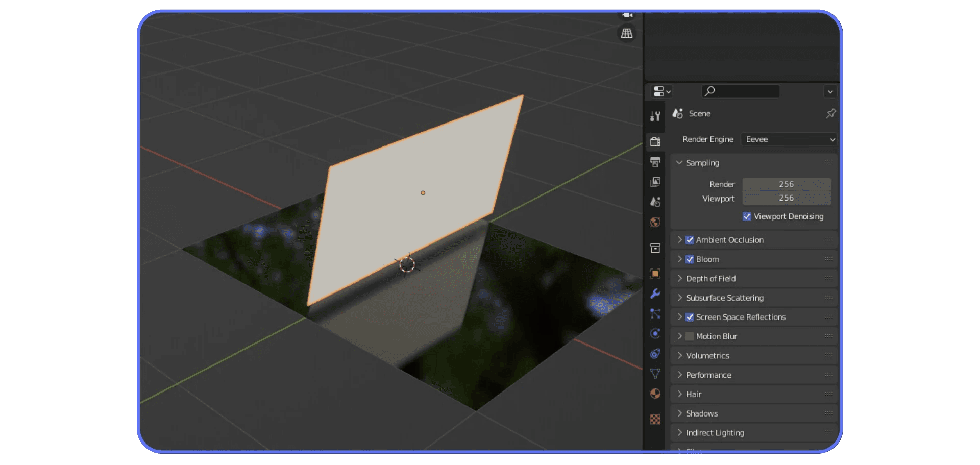This screenshot has width=980, height=465.
Task: Turn off Viewport Denoising
Action: pyautogui.click(x=747, y=216)
